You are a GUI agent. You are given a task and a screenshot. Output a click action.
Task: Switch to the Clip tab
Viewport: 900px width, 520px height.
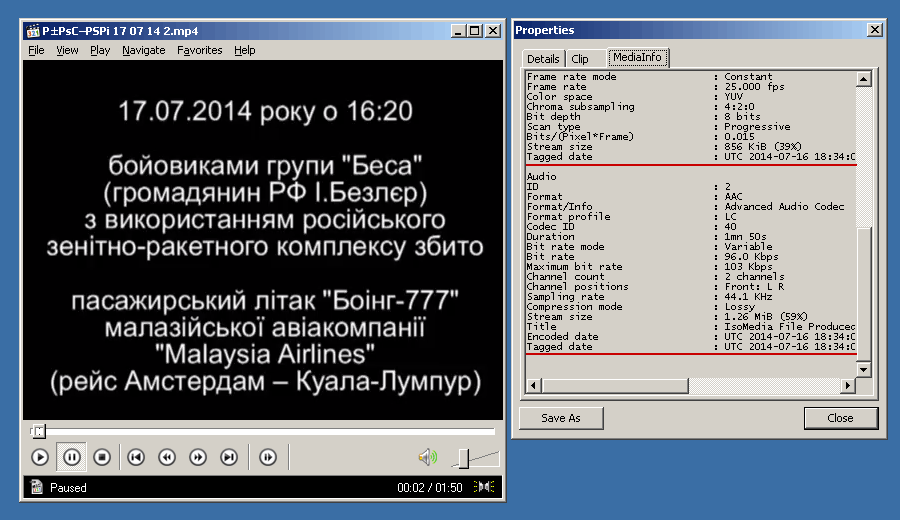580,59
